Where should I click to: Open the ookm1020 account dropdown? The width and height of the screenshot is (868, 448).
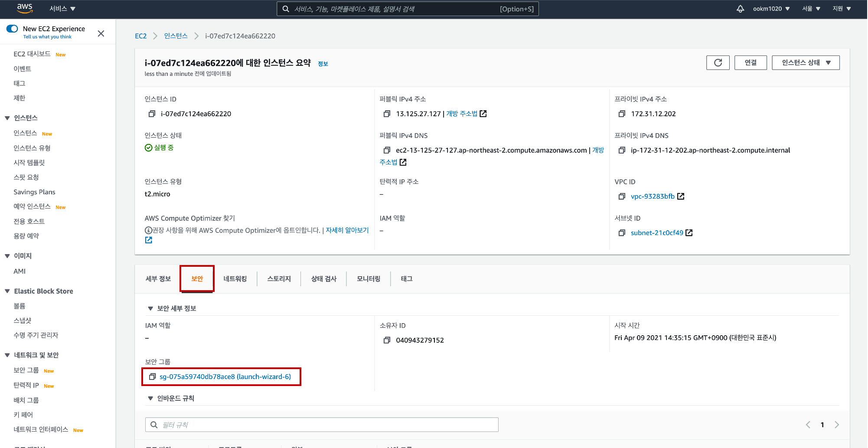(x=771, y=9)
